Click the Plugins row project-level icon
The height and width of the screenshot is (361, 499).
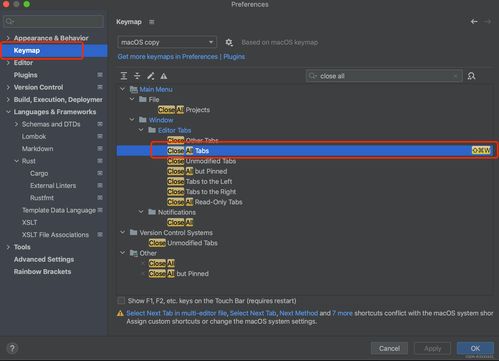(100, 75)
